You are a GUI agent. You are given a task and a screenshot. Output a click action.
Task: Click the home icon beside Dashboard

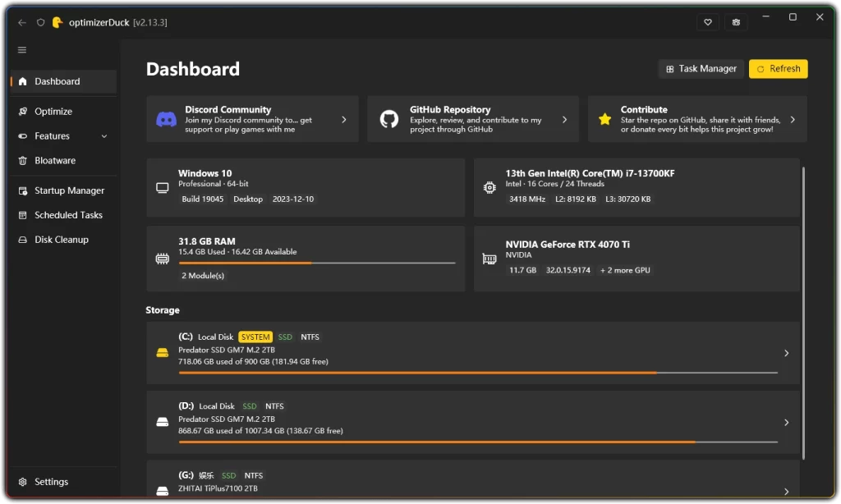[x=22, y=81]
